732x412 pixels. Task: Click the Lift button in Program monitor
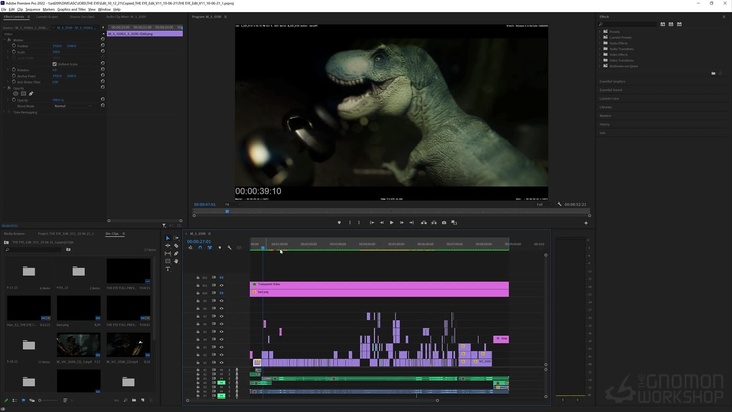[424, 223]
